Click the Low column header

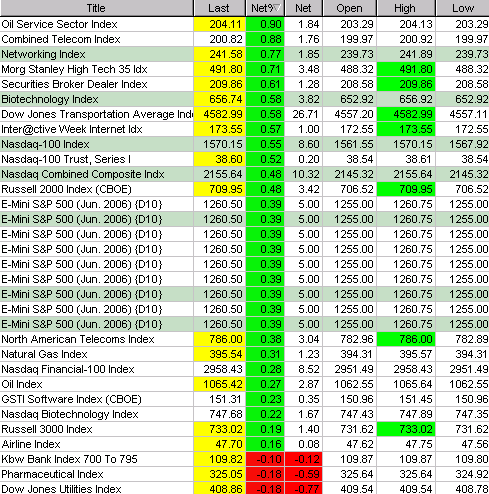tap(463, 8)
